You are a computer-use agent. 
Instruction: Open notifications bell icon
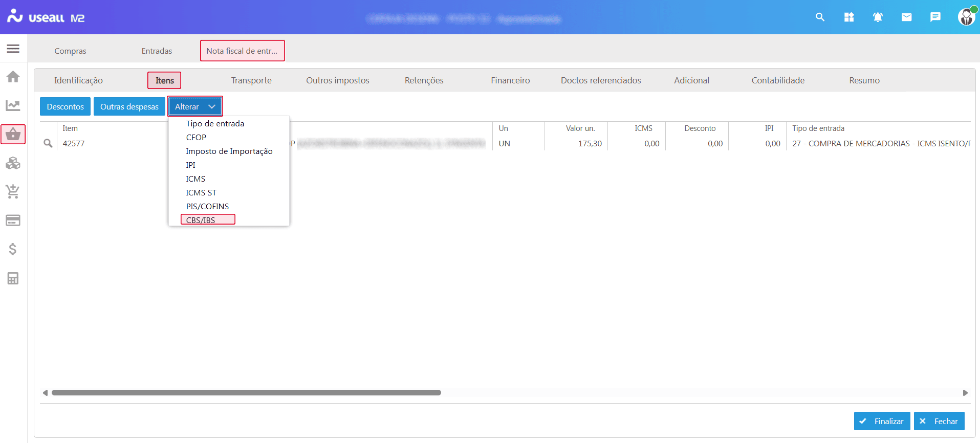tap(878, 17)
